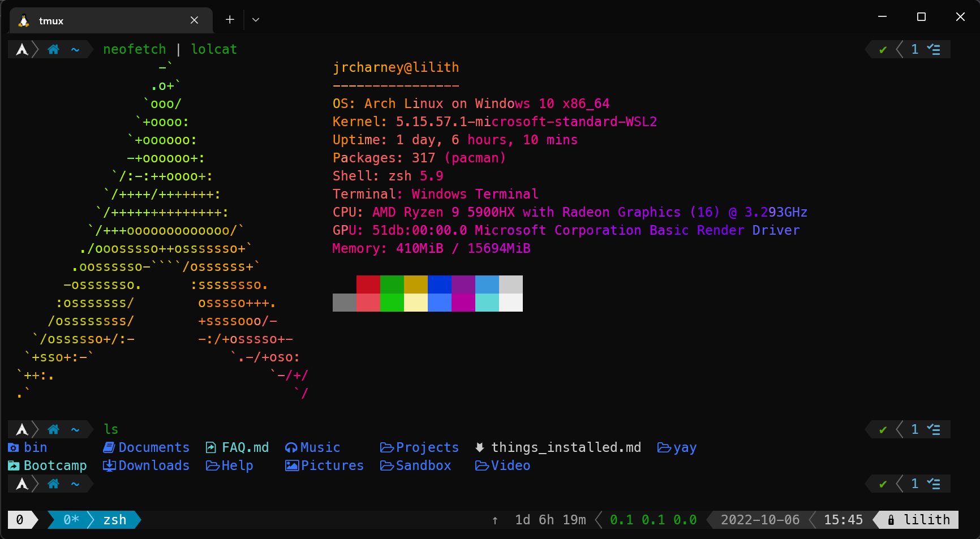Click the bin folder icon

(x=14, y=448)
